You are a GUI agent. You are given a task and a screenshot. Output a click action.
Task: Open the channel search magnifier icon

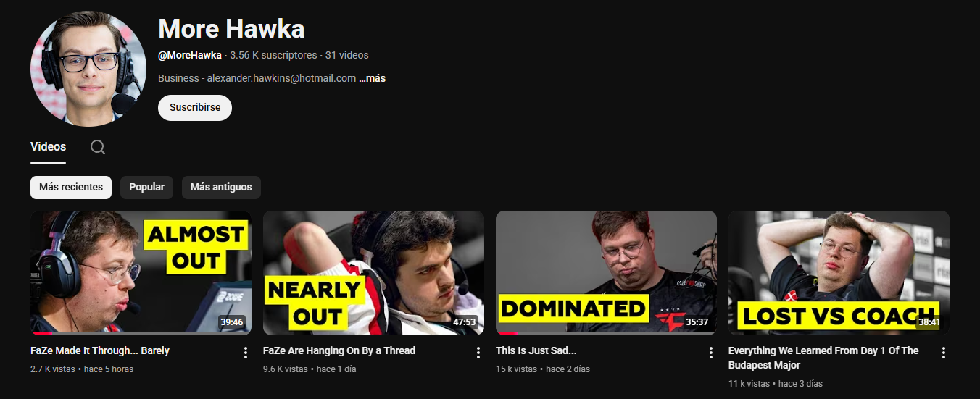tap(98, 147)
